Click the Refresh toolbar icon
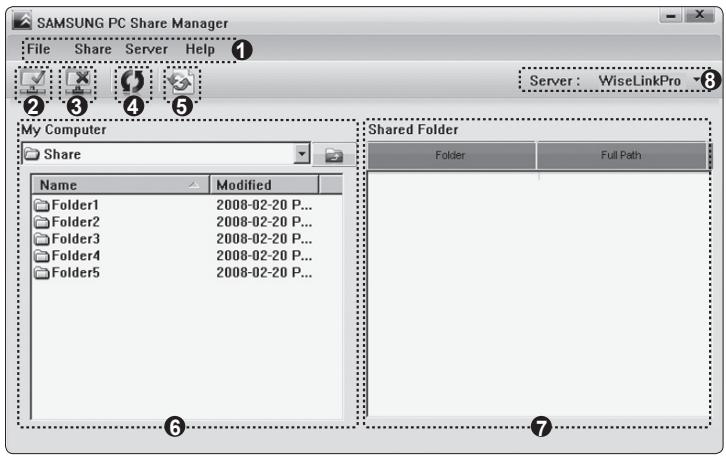The height and width of the screenshot is (456, 726). pyautogui.click(x=133, y=82)
